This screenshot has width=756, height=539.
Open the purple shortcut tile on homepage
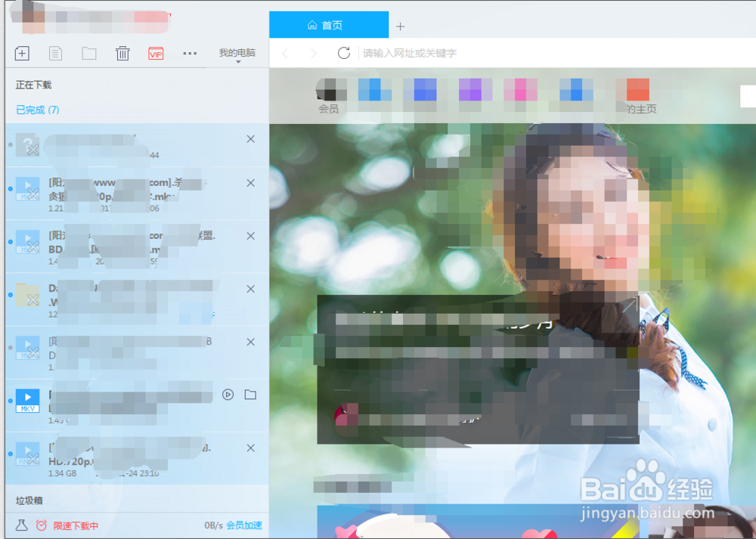[x=476, y=90]
